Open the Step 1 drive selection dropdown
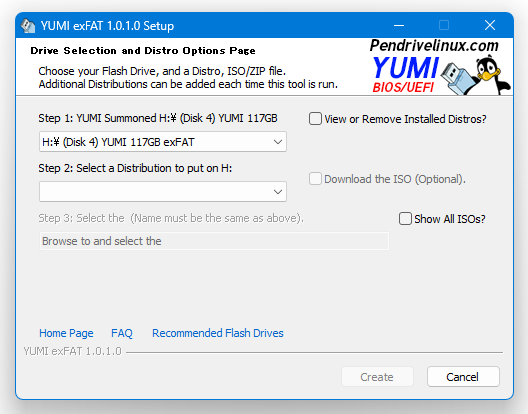The height and width of the screenshot is (414, 528). coord(163,142)
